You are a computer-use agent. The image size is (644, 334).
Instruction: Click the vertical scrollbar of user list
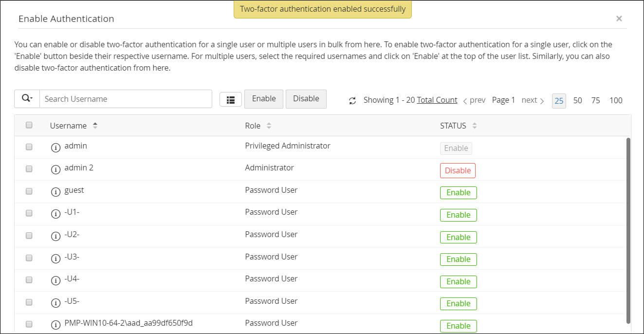click(628, 229)
